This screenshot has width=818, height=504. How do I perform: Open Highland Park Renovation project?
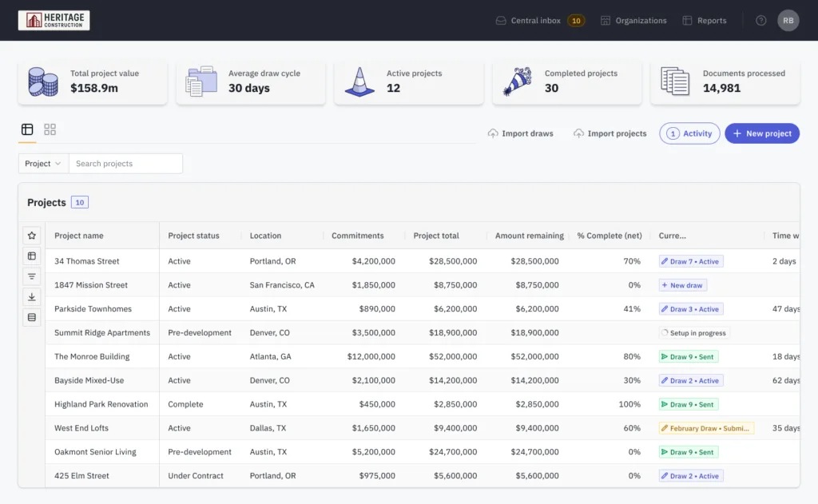pos(101,404)
